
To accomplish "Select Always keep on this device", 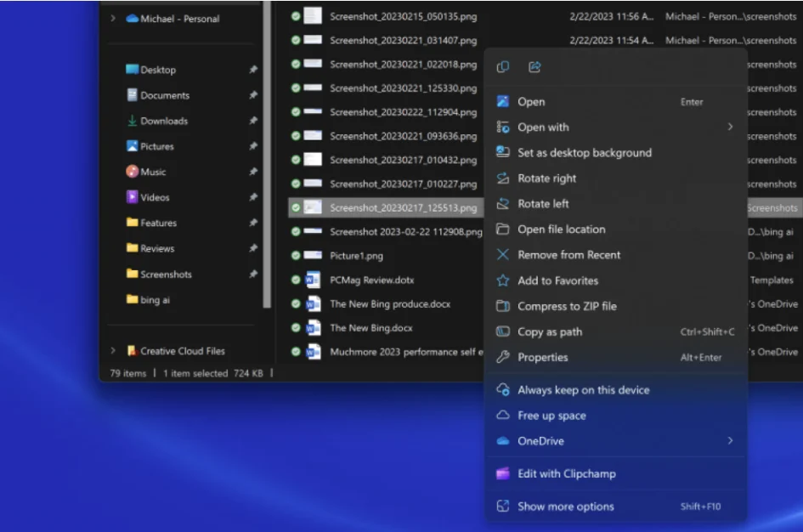I will [615, 390].
